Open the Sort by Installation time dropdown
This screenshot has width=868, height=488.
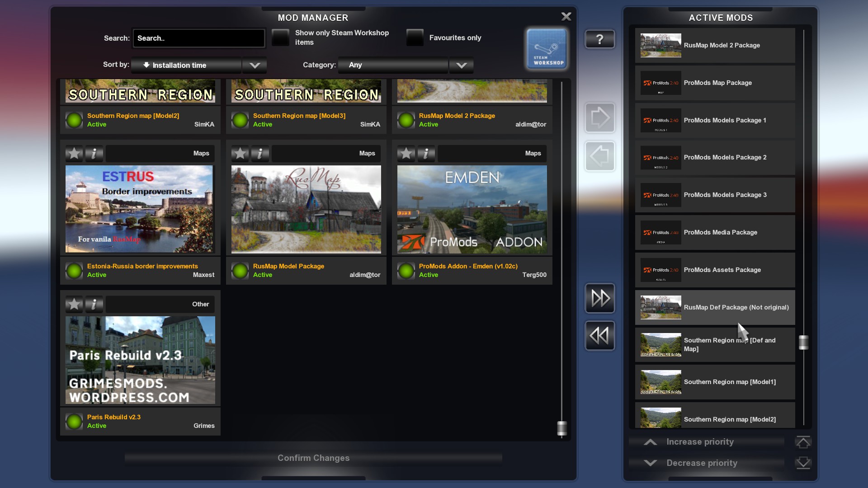[186, 65]
